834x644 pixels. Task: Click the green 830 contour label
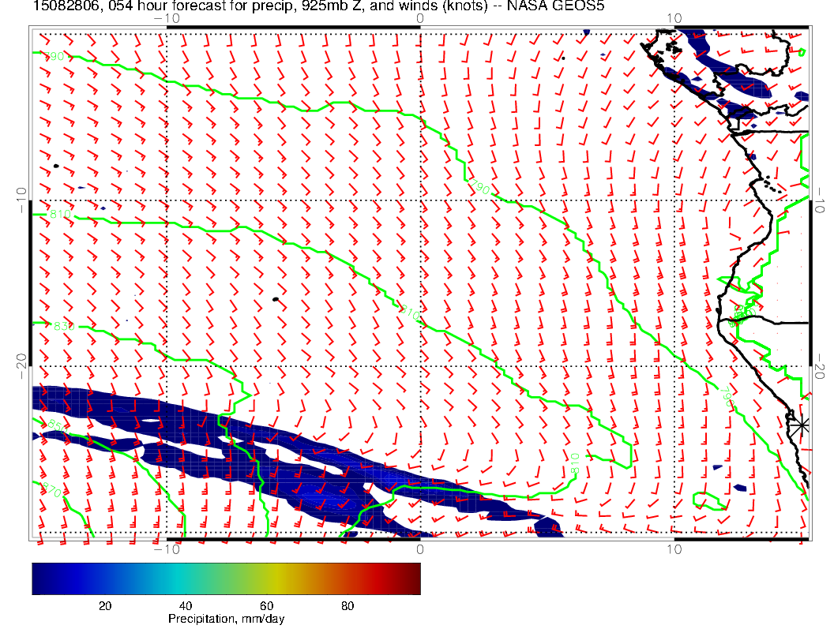(62, 326)
